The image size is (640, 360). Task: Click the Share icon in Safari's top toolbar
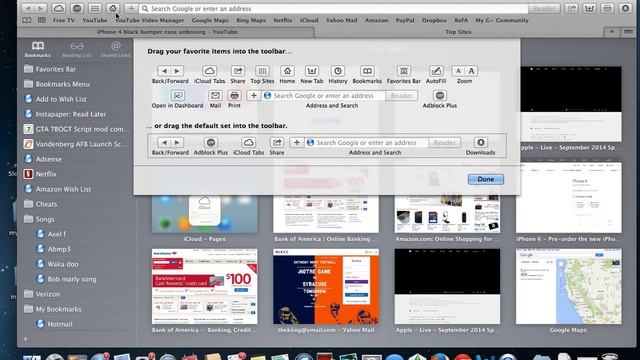571,8
